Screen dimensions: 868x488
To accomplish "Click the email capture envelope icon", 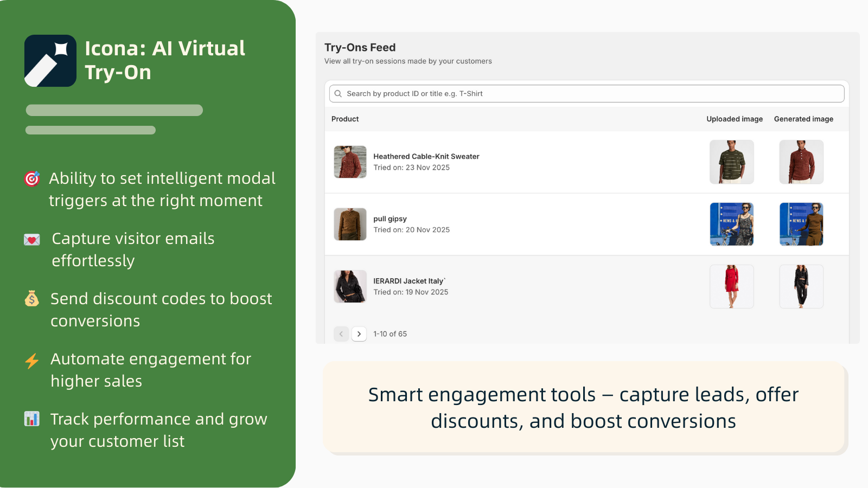I will tap(31, 239).
